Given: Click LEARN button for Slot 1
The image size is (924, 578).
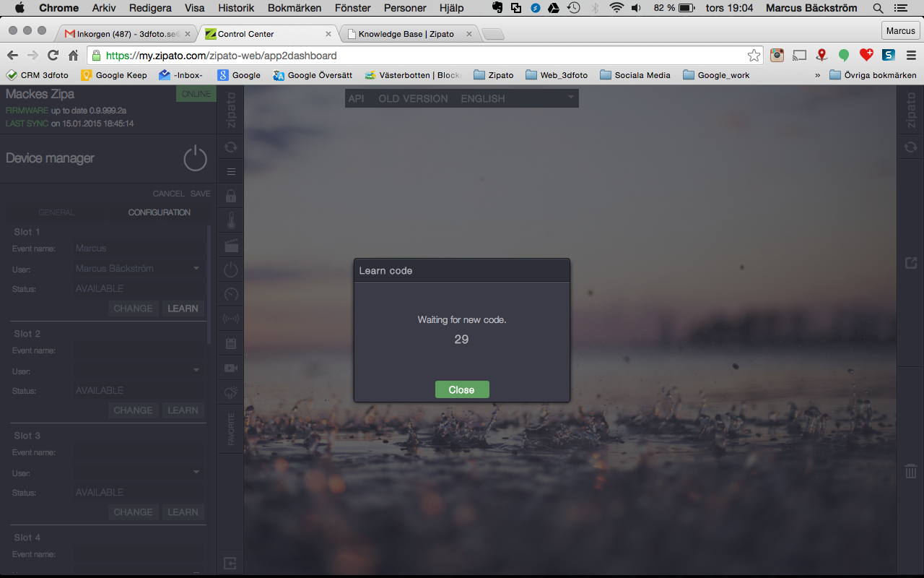Looking at the screenshot, I should [x=183, y=309].
